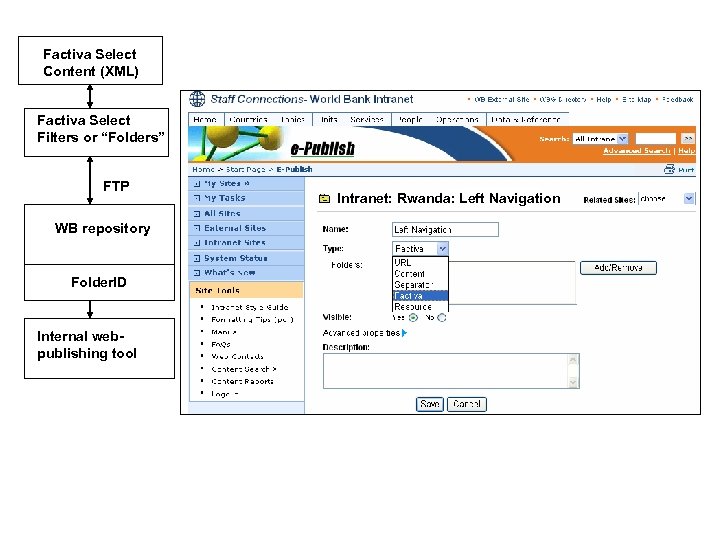Click the yellow folder icon beside Intranet heading

pyautogui.click(x=325, y=198)
